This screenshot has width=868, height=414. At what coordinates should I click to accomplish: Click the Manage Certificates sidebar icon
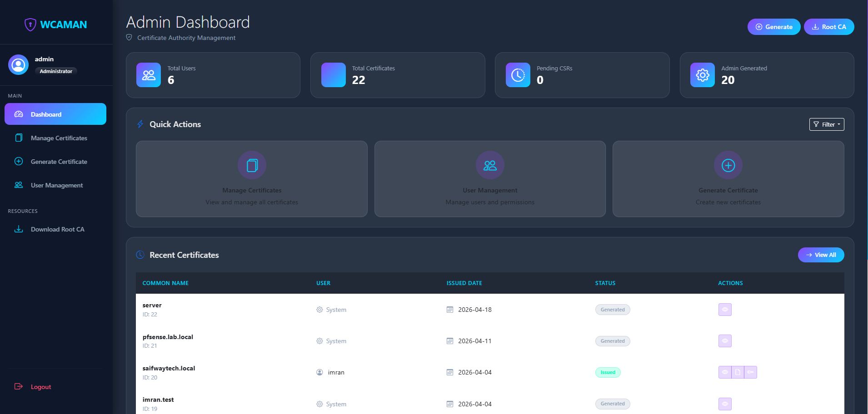tap(19, 138)
